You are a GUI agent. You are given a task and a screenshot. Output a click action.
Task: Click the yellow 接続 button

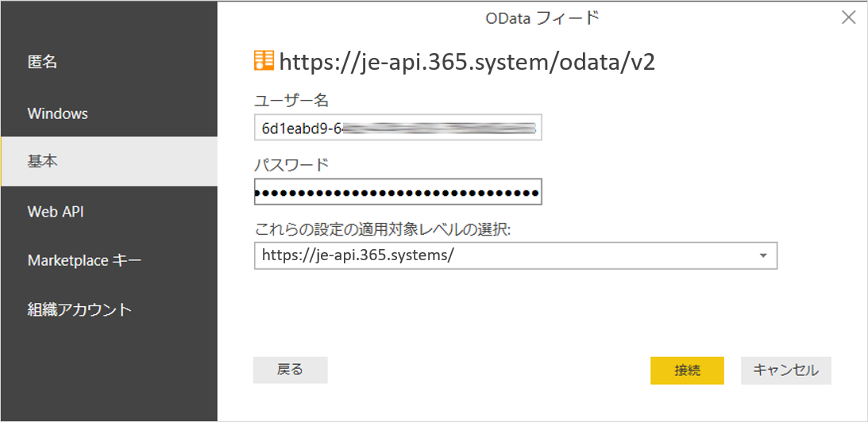click(687, 370)
